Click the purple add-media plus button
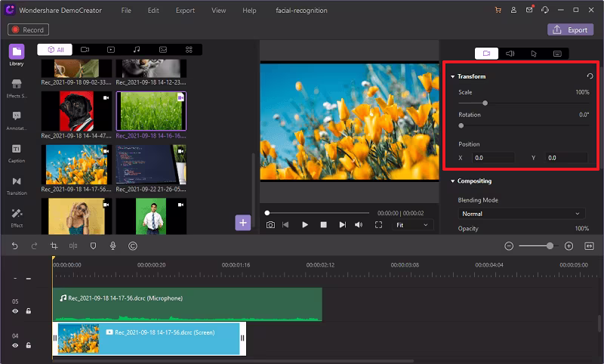This screenshot has height=364, width=604. [x=243, y=223]
